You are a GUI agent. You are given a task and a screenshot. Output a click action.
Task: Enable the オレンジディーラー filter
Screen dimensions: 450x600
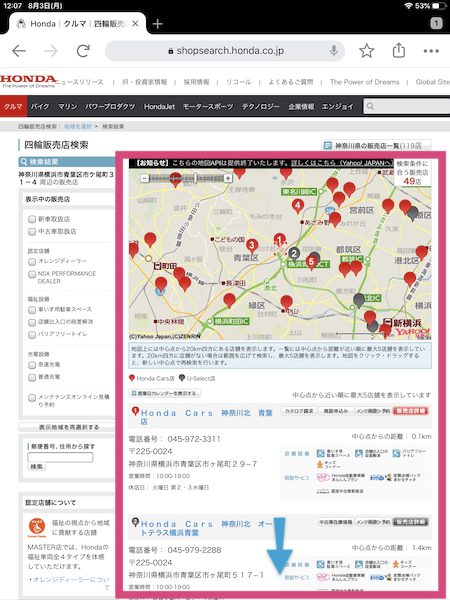(x=32, y=262)
